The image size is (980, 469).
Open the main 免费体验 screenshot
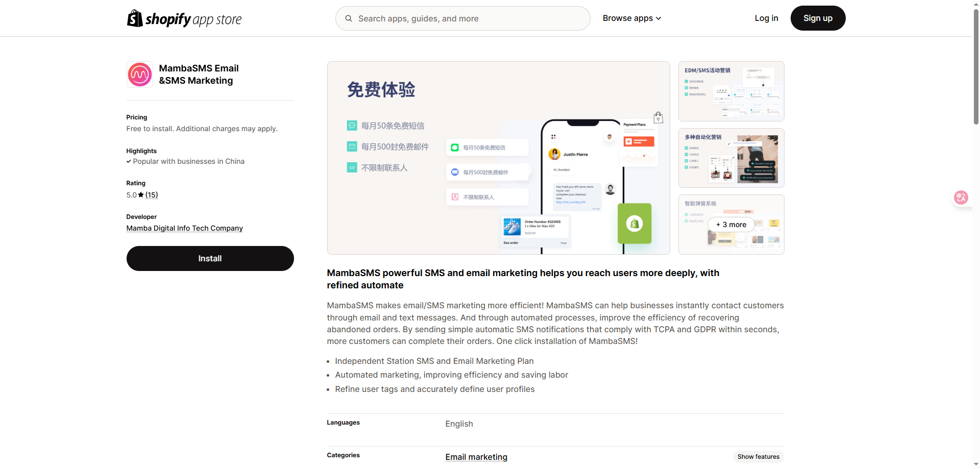pos(498,158)
